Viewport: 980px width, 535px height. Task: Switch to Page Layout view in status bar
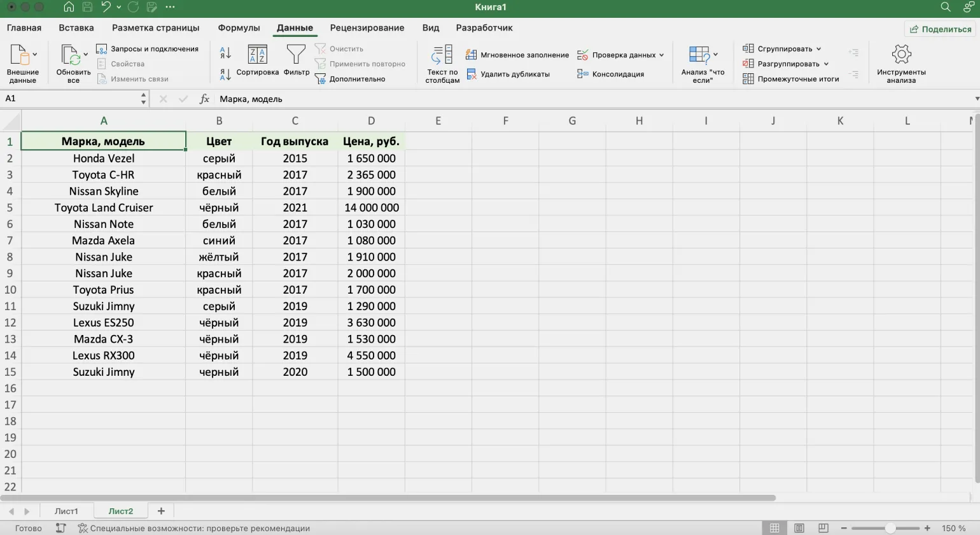[x=799, y=528]
